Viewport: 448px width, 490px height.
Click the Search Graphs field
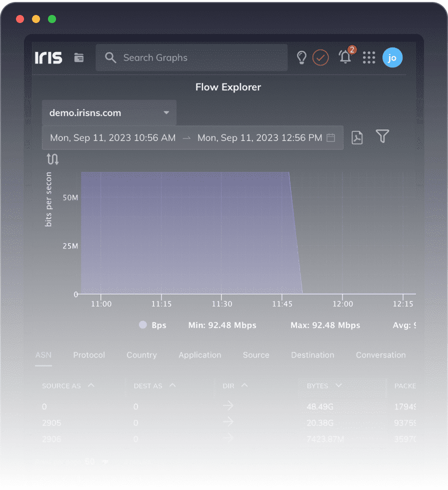(191, 57)
